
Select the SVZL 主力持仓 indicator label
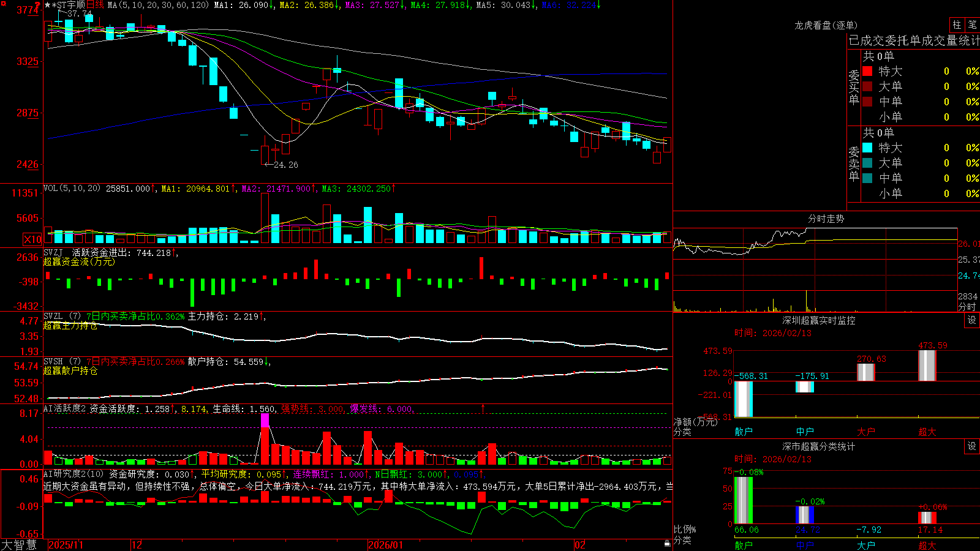62,316
